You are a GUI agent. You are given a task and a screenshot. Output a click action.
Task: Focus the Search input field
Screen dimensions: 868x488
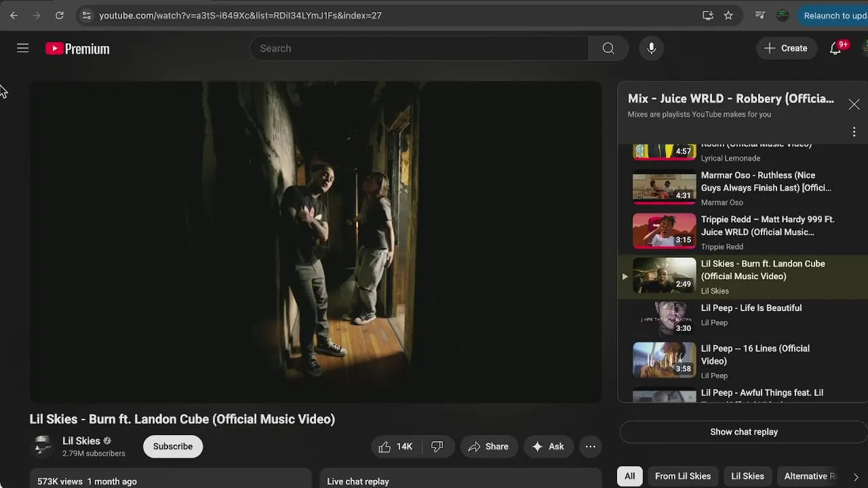[x=420, y=48]
